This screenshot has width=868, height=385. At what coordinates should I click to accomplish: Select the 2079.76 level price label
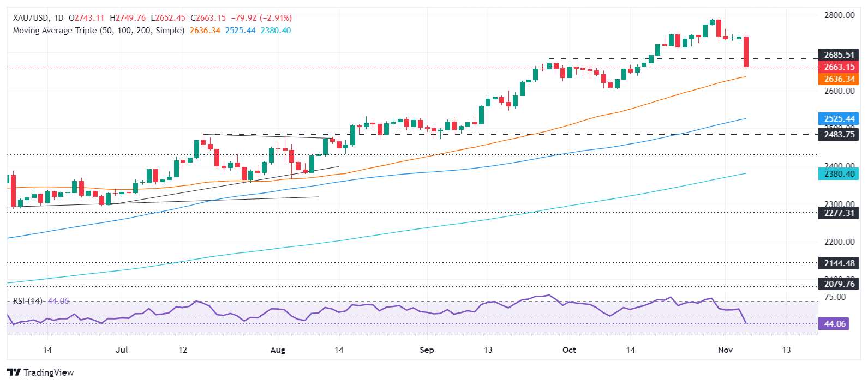pos(839,284)
